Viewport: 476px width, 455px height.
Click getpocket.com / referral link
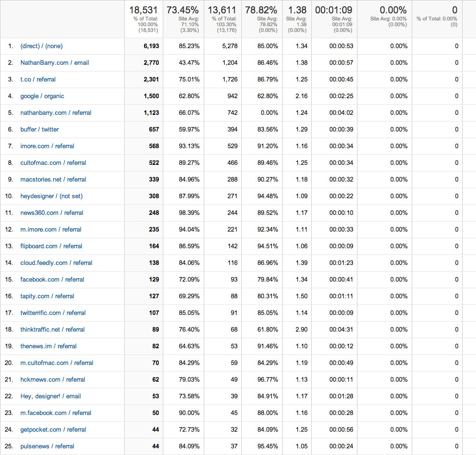coord(53,430)
